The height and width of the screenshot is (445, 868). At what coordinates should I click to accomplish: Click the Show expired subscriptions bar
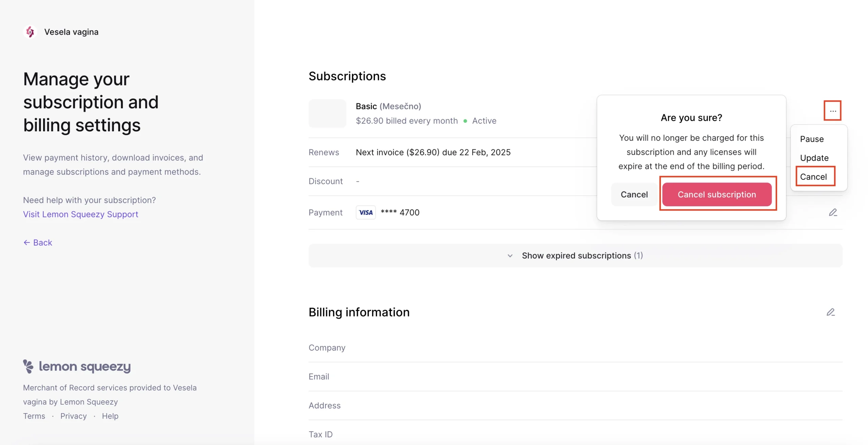point(575,255)
